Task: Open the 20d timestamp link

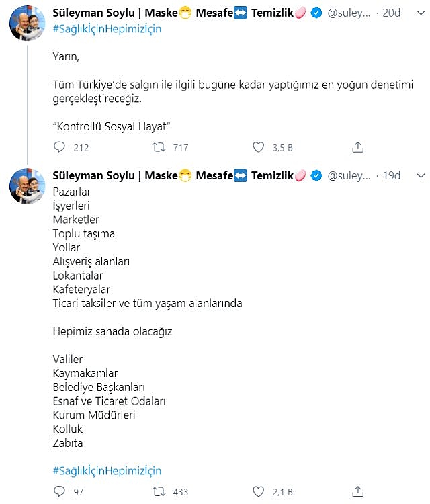Action: [392, 13]
